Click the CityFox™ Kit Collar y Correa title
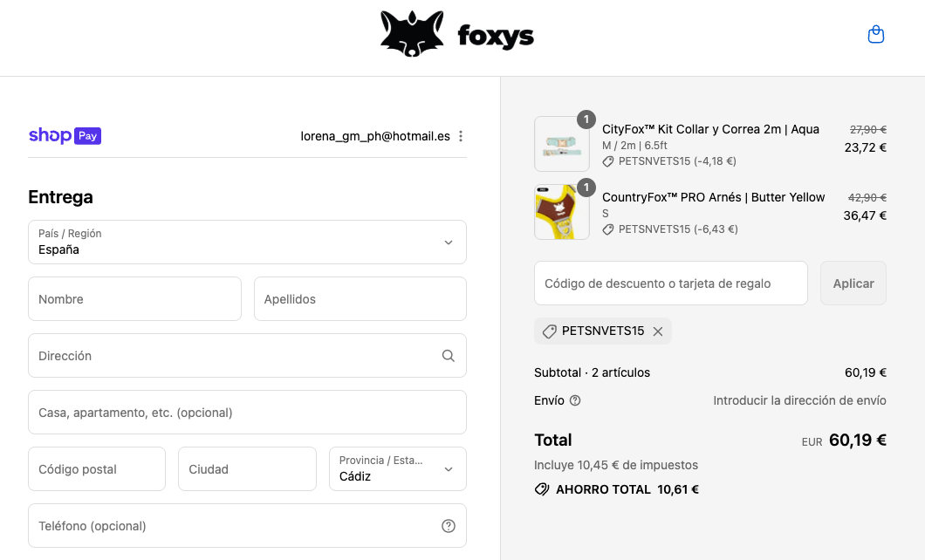925x560 pixels. click(711, 129)
